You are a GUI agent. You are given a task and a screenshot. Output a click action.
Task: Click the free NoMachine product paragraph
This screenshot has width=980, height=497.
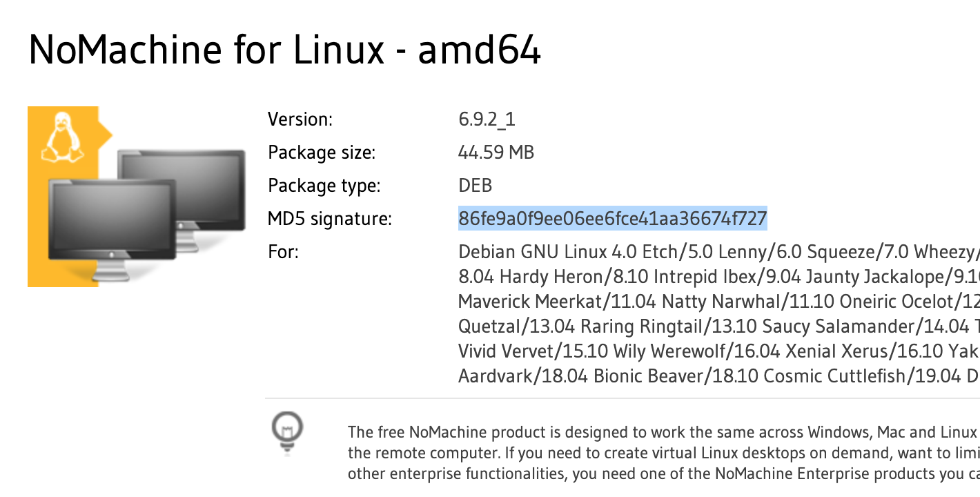[x=664, y=453]
